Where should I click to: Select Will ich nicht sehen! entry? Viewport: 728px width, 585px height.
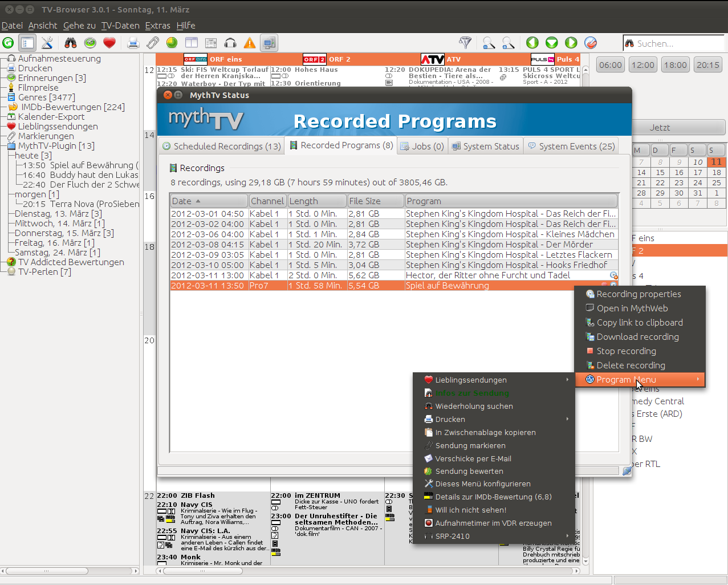pyautogui.click(x=494, y=510)
